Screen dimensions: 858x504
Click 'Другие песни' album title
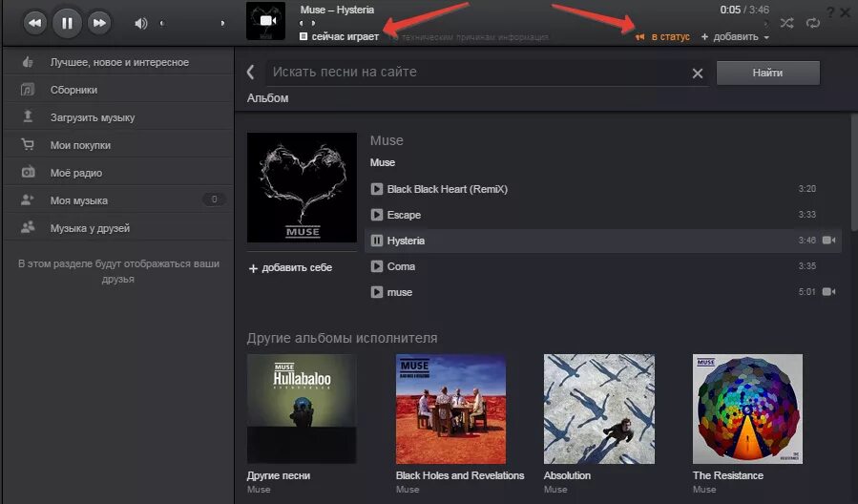point(279,475)
